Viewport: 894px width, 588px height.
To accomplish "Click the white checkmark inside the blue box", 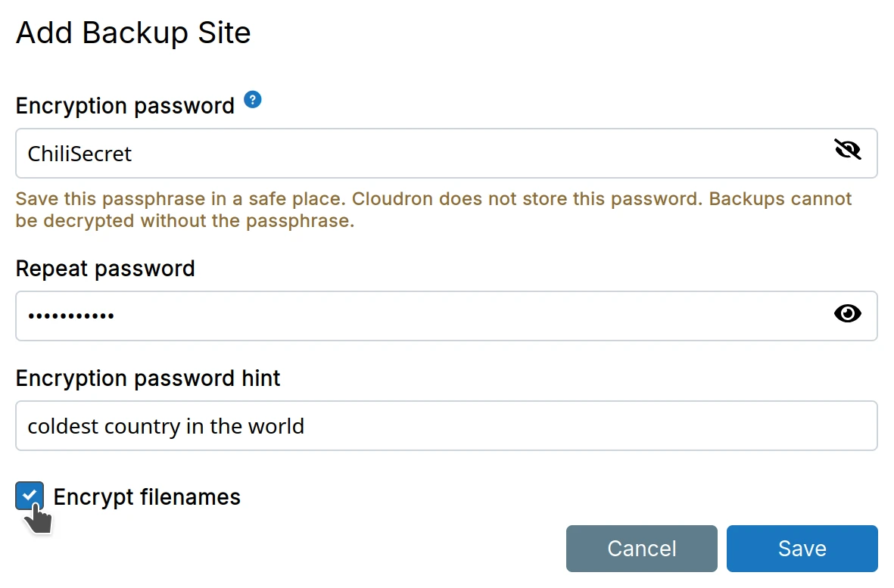I will coord(29,495).
